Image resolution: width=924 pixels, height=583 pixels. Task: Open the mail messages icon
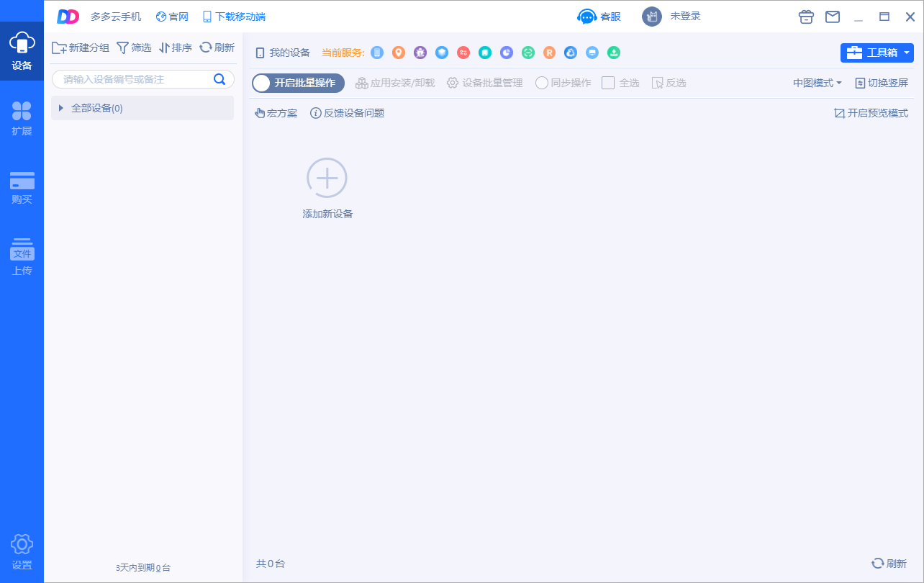coord(833,17)
